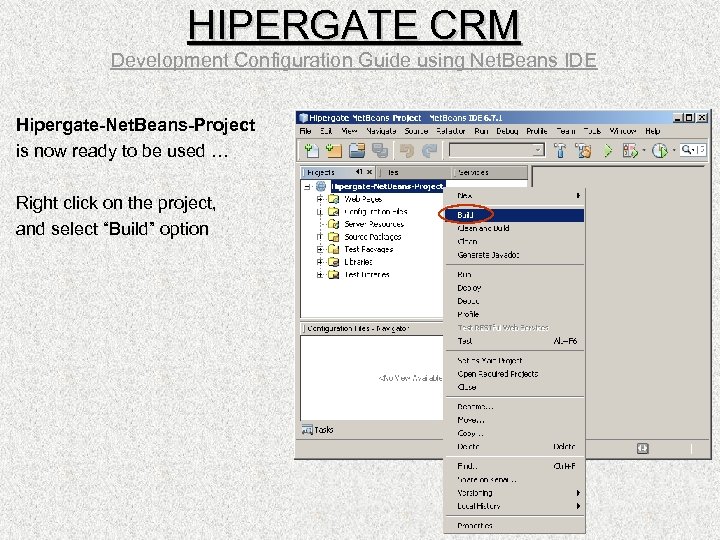
Task: Click the Clean and Build toolbar icon
Action: click(x=583, y=150)
